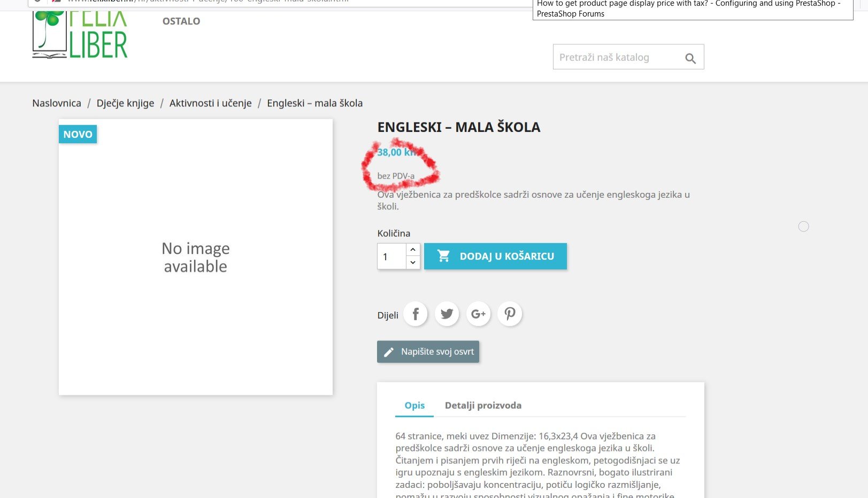The height and width of the screenshot is (498, 868).
Task: Click the cart icon in add button
Action: click(x=443, y=256)
